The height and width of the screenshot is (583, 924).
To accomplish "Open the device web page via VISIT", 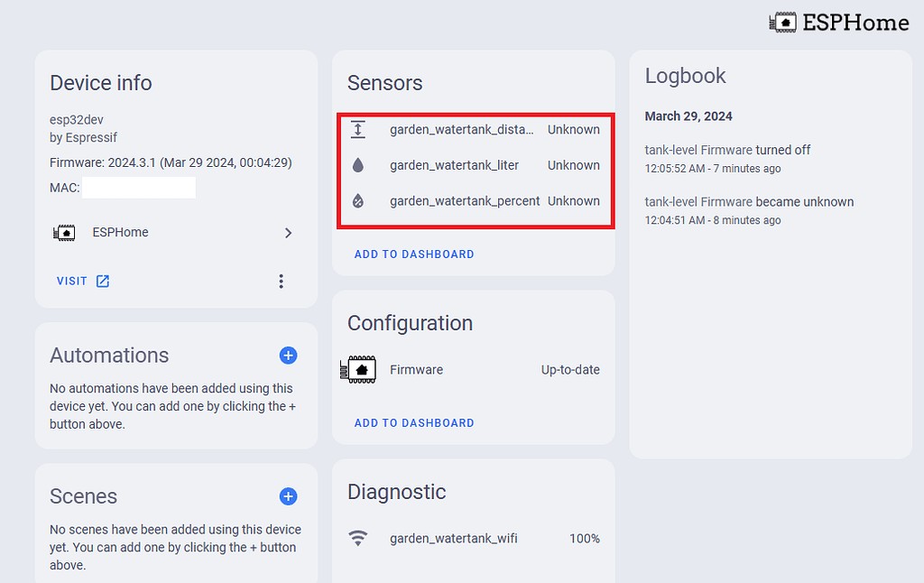I will pyautogui.click(x=71, y=281).
